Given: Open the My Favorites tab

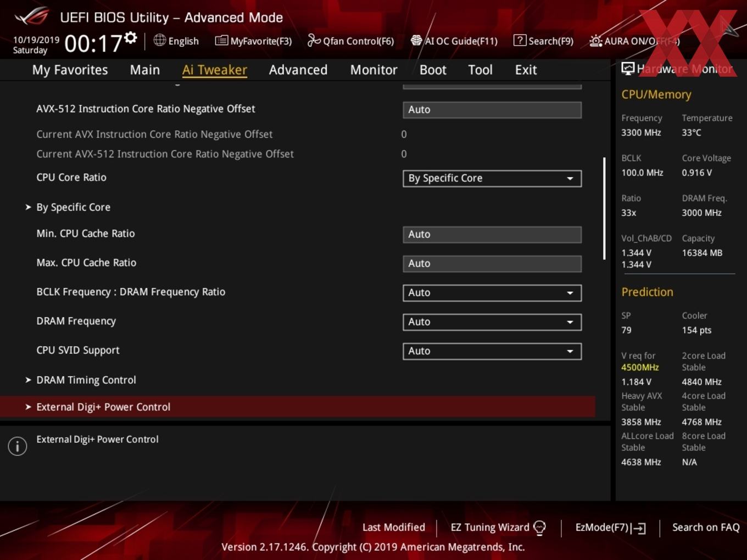Looking at the screenshot, I should [70, 70].
